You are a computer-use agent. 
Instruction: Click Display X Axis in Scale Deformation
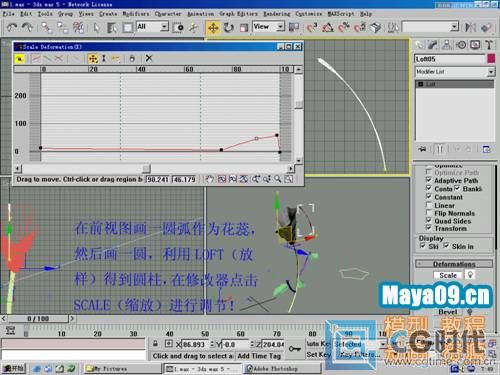coord(36,59)
